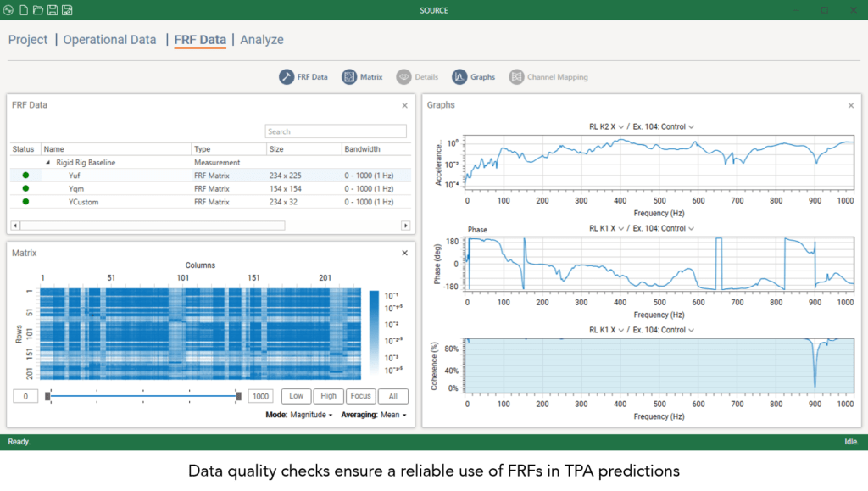Sort by the Bandwidth column header
Screen dimensions: 868x491
[376, 149]
